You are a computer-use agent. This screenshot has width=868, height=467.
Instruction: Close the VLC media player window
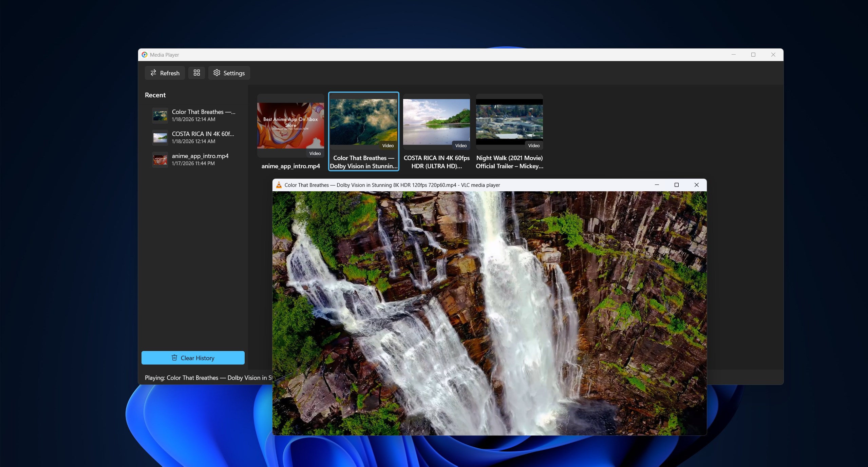(696, 185)
